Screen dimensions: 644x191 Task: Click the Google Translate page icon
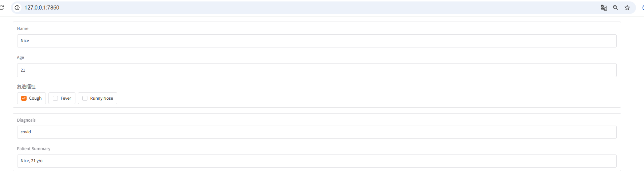pyautogui.click(x=604, y=8)
